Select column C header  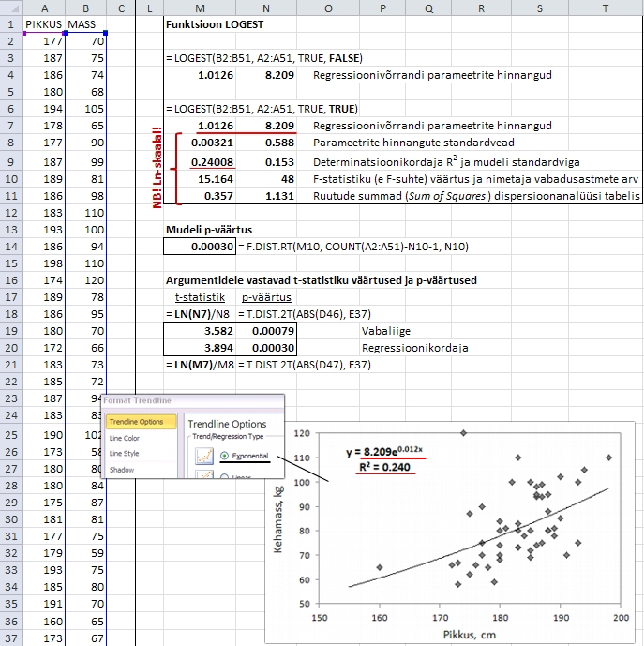pos(121,8)
